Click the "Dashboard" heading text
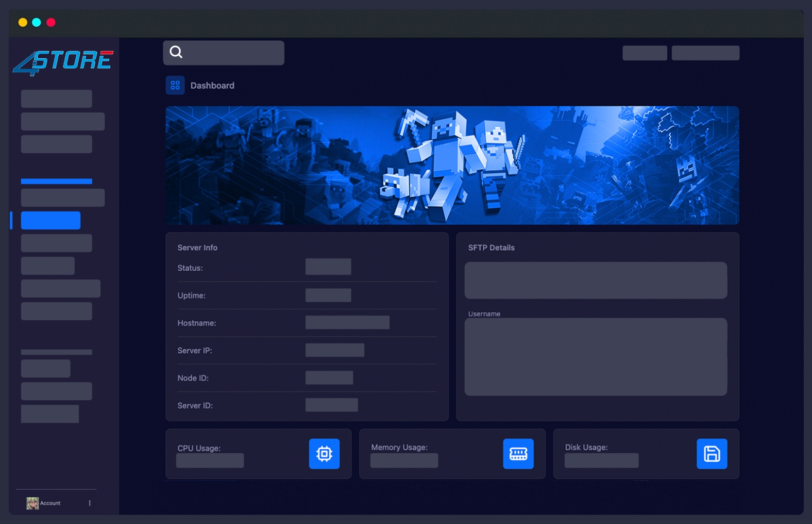The height and width of the screenshot is (524, 812). [212, 85]
